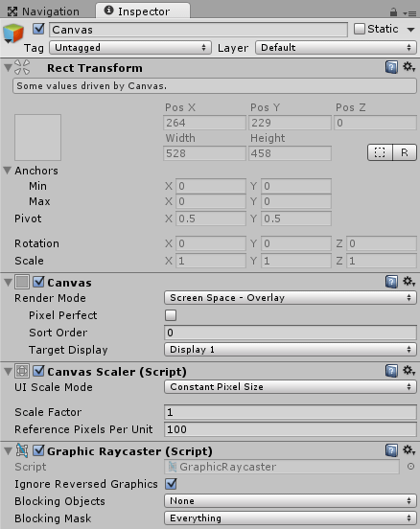Open the Static options dropdown arrow
Screen dimensions: 420x529
click(410, 30)
